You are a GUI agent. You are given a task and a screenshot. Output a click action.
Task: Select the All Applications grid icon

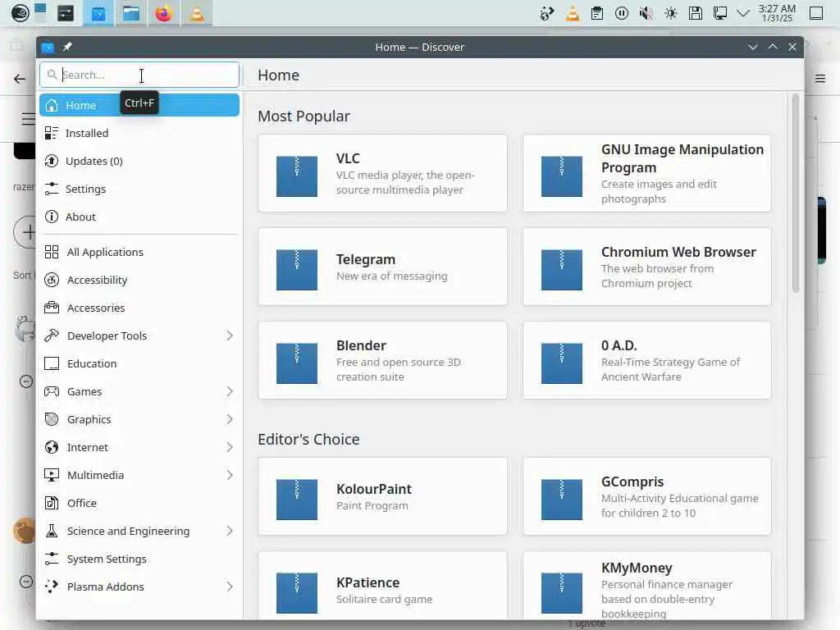coord(52,252)
